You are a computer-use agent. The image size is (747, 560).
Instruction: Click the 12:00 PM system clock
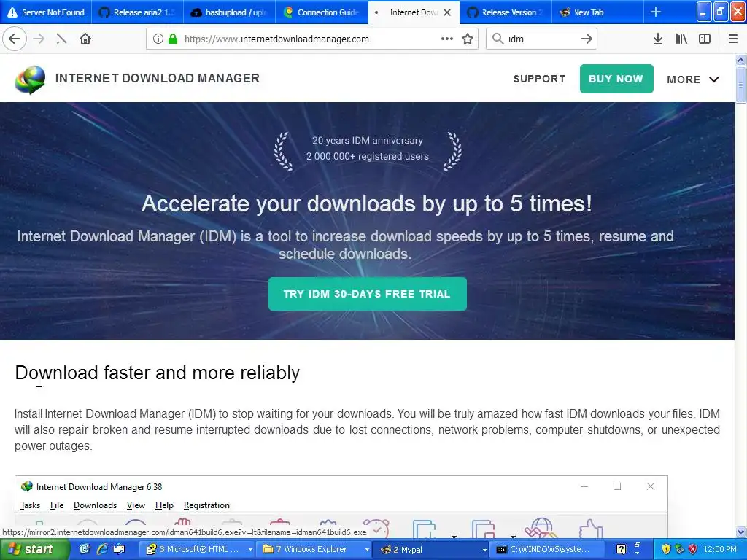pyautogui.click(x=720, y=549)
